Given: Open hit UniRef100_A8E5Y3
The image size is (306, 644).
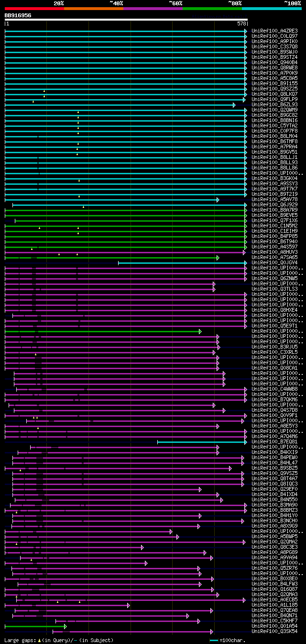Looking at the screenshot, I should click(274, 426).
